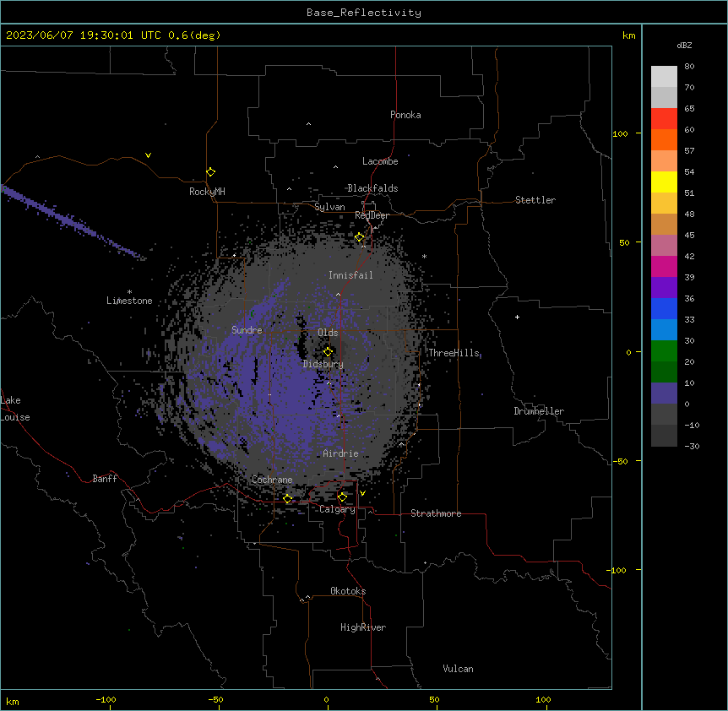Pick the purple 36-39 dBZ legend swatch

click(664, 288)
